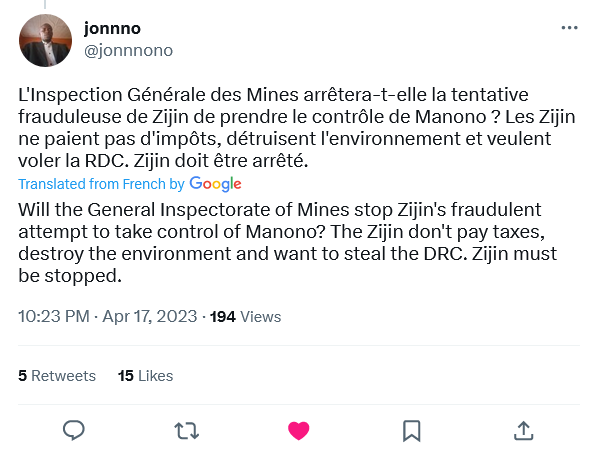598x456 pixels.
Task: Open the share tweet icon
Action: [524, 430]
